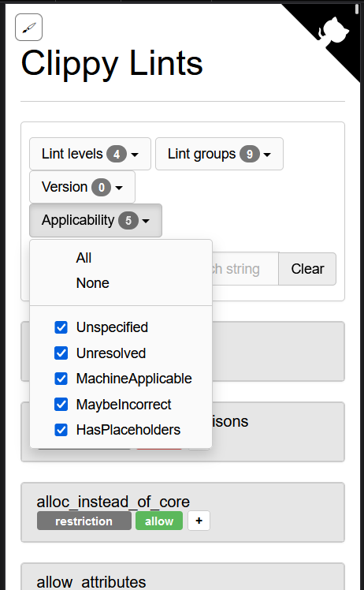This screenshot has height=590, width=364.
Task: Open the Lint levels dropdown
Action: [91, 154]
